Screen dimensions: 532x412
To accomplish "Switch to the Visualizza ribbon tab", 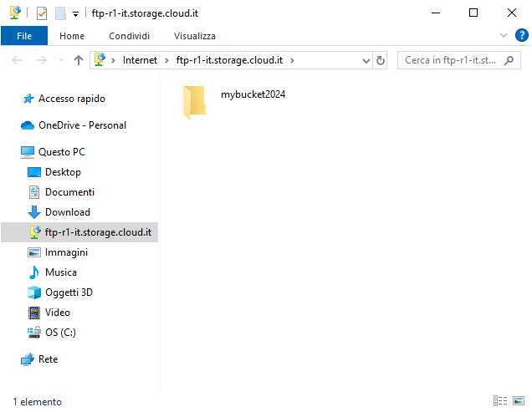I will tap(195, 36).
